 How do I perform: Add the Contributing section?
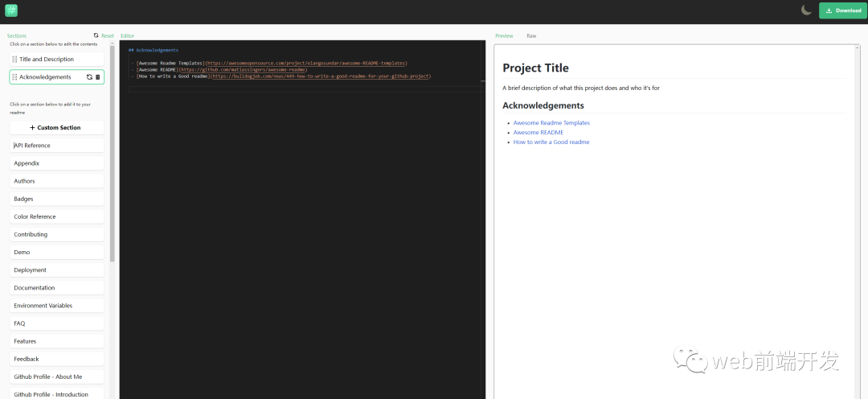click(x=56, y=234)
